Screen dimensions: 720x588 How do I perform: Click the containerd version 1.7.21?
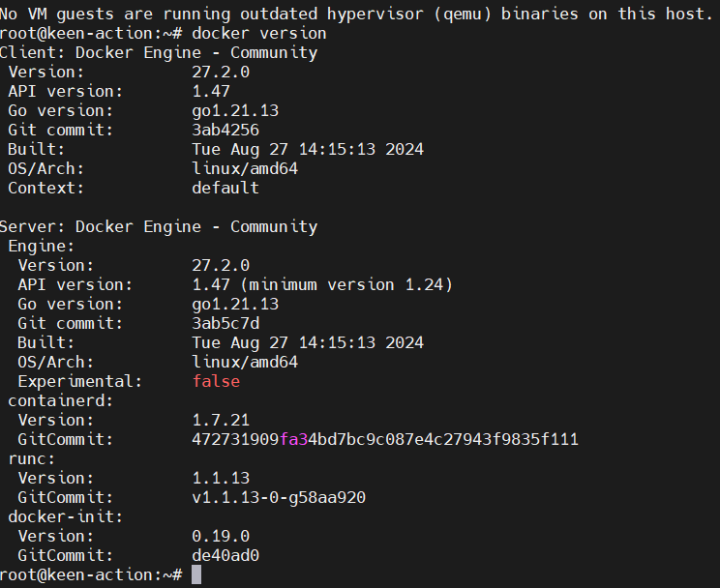pos(221,420)
